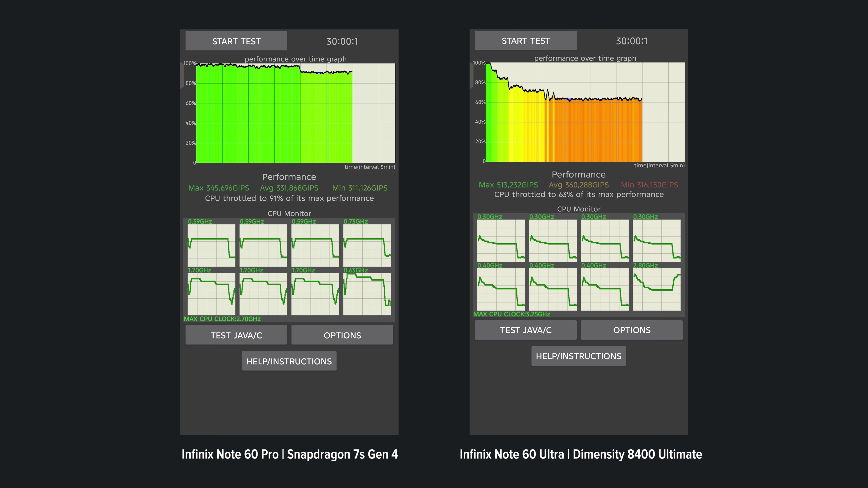
Task: Start test on Infinix Note 60 Pro screen
Action: [x=236, y=41]
